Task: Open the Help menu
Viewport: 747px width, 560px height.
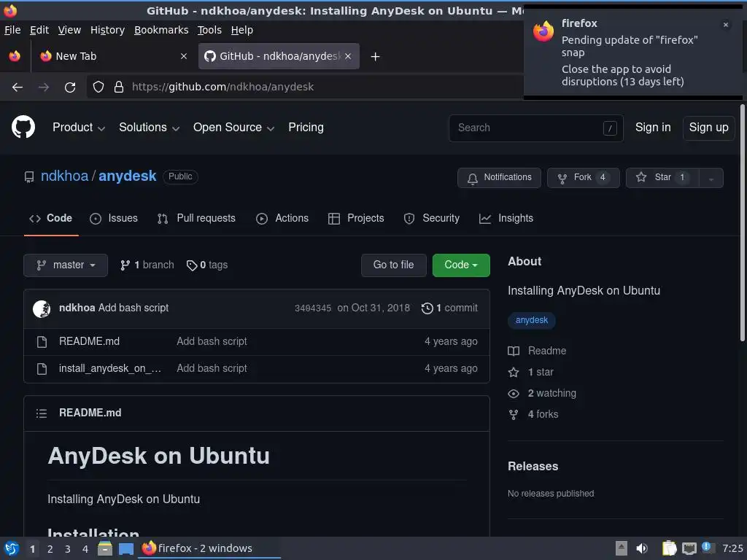Action: click(242, 30)
